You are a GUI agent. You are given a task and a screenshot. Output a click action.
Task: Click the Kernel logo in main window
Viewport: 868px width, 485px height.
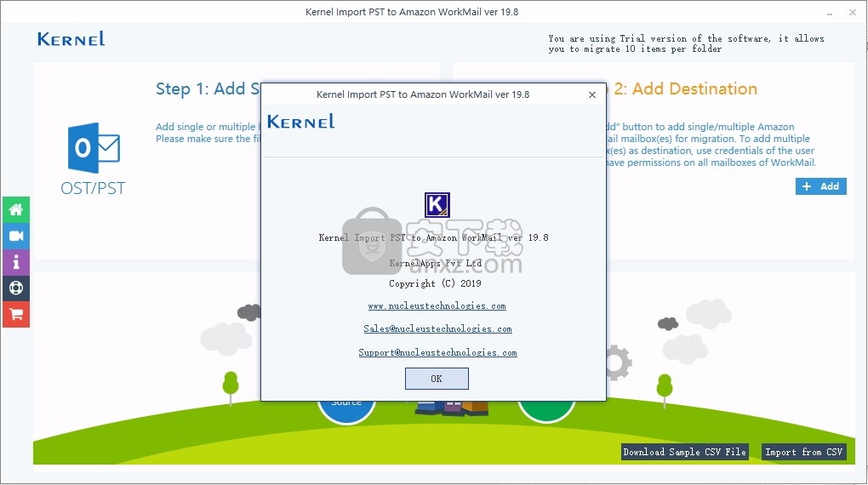(x=71, y=39)
